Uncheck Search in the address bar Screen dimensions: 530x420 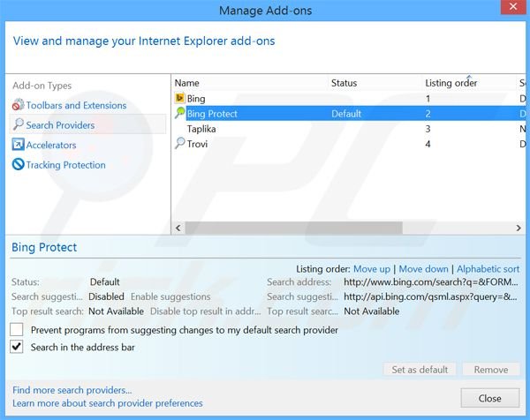[x=17, y=347]
